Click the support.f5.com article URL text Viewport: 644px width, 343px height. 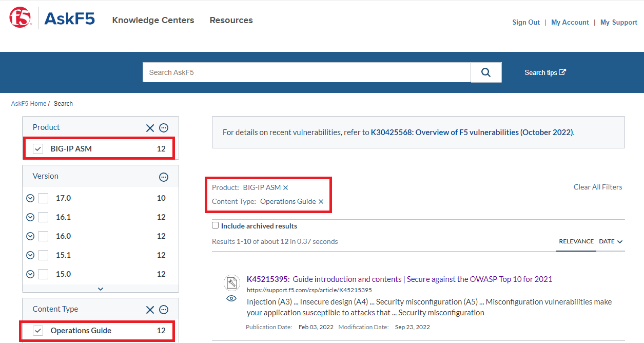coord(309,290)
